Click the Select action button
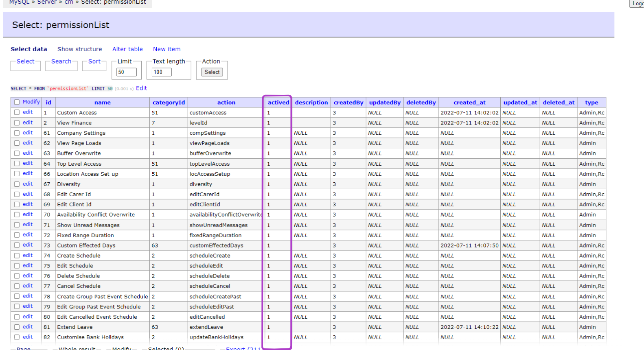 [x=212, y=72]
